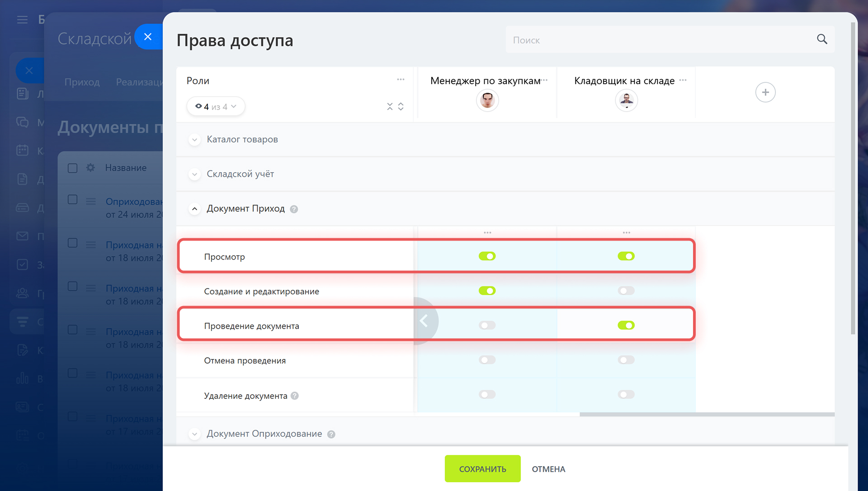Switch to the Реализация tab
This screenshot has height=491, width=868.
pos(139,82)
